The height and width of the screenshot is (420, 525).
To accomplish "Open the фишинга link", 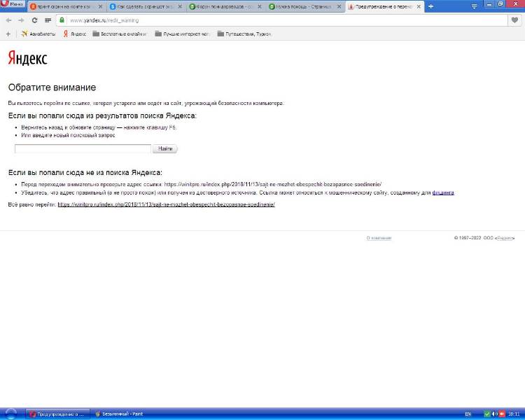I will pyautogui.click(x=443, y=192).
